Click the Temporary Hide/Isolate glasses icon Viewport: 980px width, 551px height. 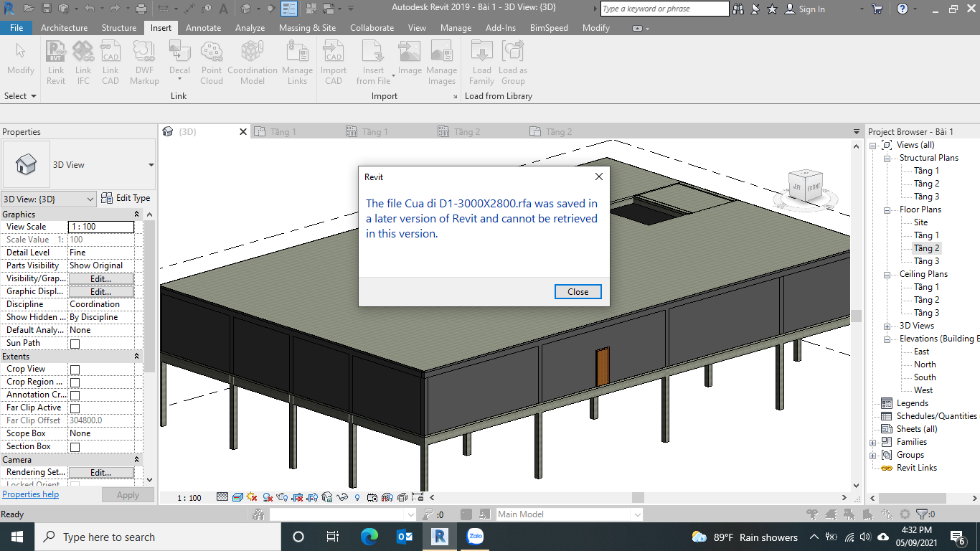click(343, 497)
